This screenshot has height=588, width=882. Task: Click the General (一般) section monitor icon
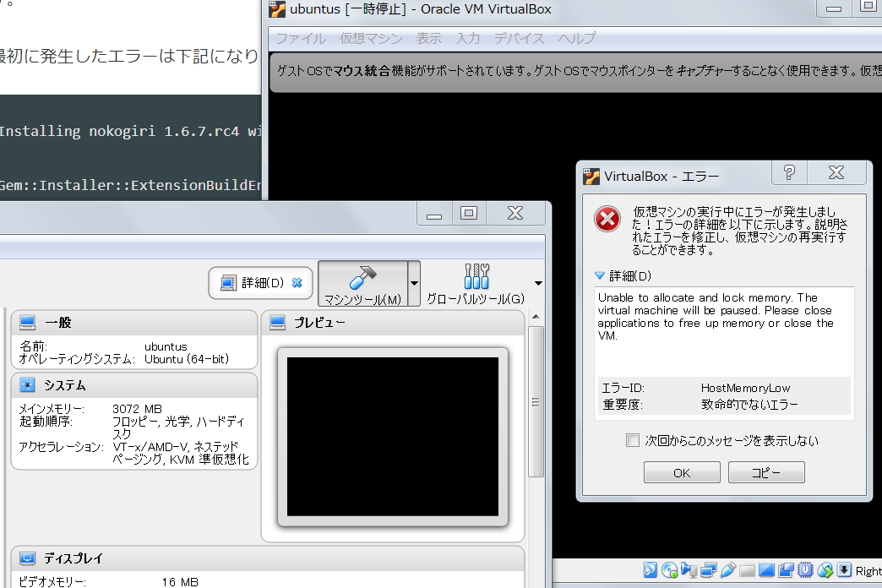pos(28,323)
